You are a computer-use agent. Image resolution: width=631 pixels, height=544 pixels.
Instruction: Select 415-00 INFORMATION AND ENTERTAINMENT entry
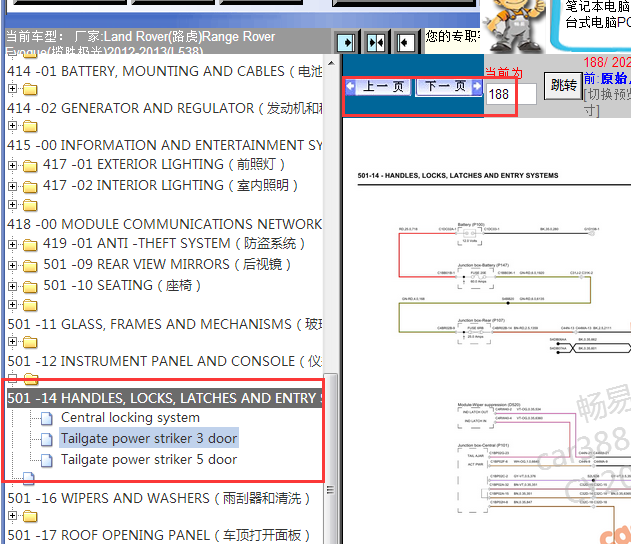click(x=165, y=145)
